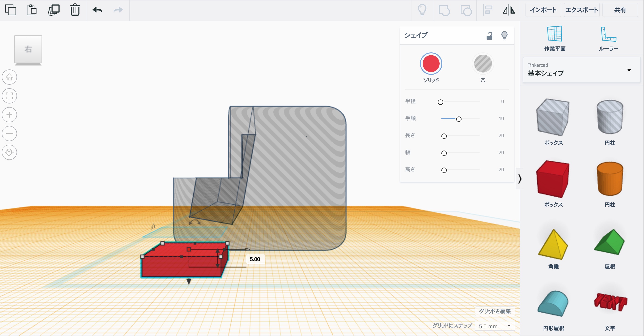
Task: Click the fit all in view icon
Action: pyautogui.click(x=9, y=96)
